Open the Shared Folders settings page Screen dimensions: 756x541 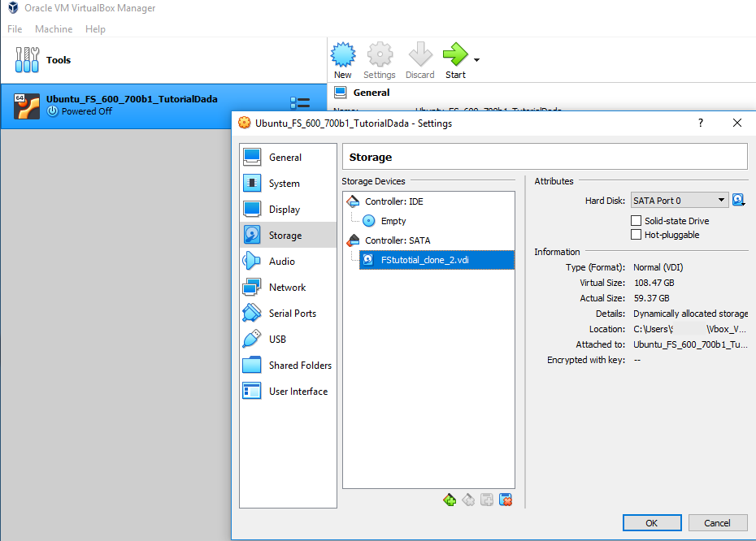pyautogui.click(x=300, y=366)
